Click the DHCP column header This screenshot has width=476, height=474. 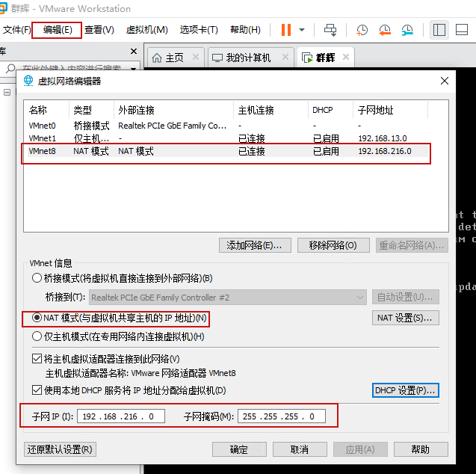pos(331,110)
